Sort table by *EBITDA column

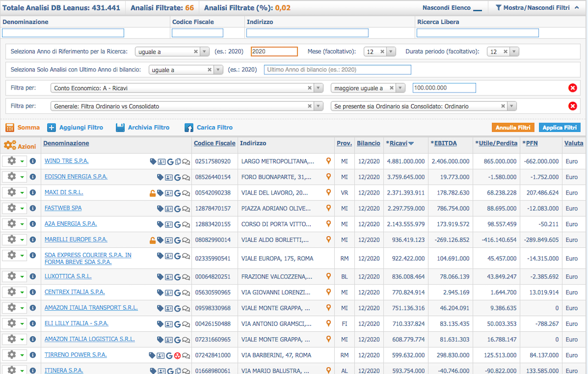coord(444,143)
